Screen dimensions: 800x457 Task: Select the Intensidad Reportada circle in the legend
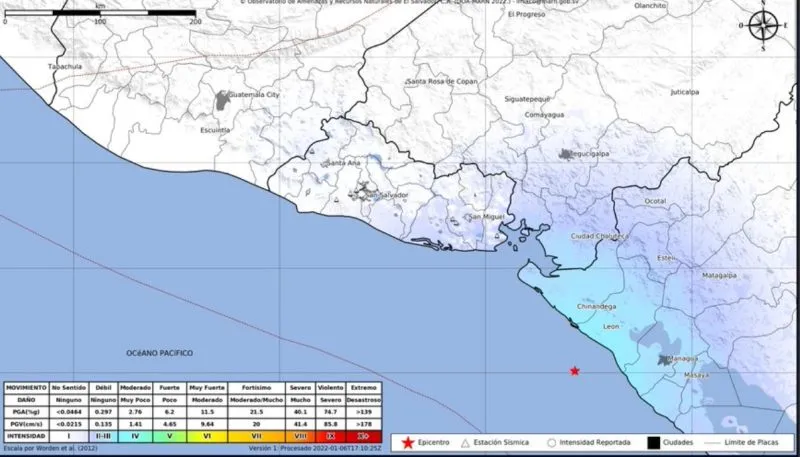(551, 443)
